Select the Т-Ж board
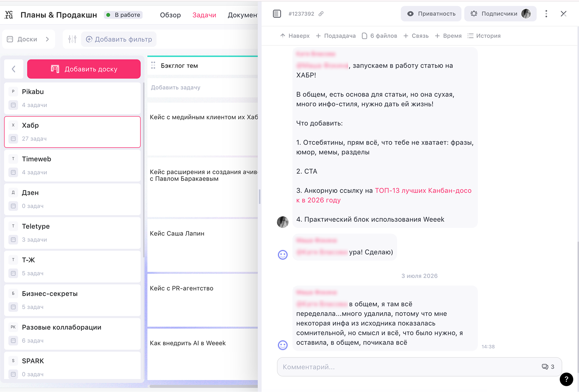This screenshot has width=579, height=392. click(72, 266)
